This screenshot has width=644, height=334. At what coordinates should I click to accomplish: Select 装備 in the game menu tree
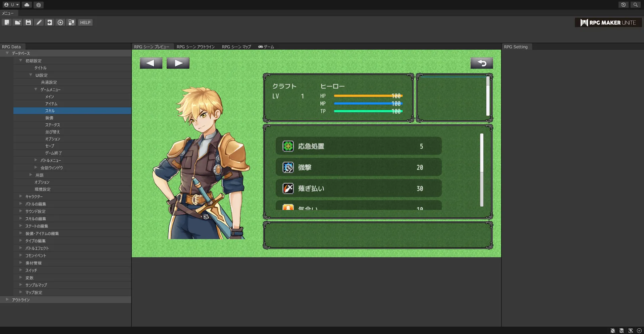tap(49, 118)
